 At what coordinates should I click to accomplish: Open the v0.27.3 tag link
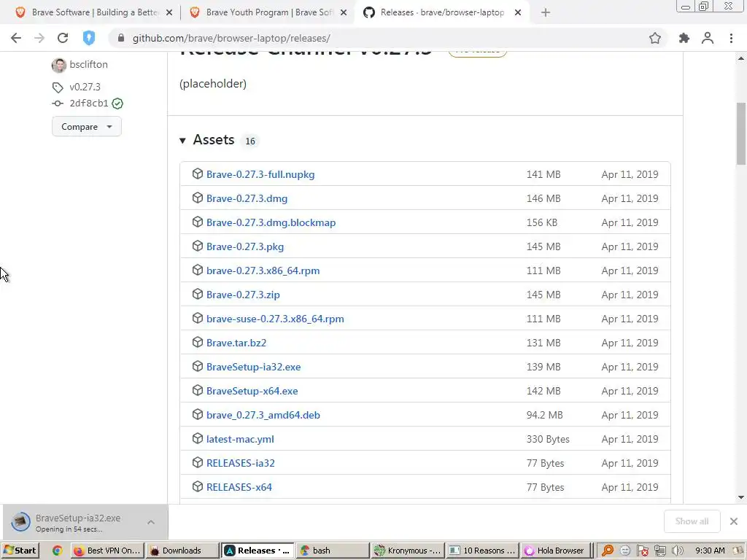pyautogui.click(x=85, y=87)
